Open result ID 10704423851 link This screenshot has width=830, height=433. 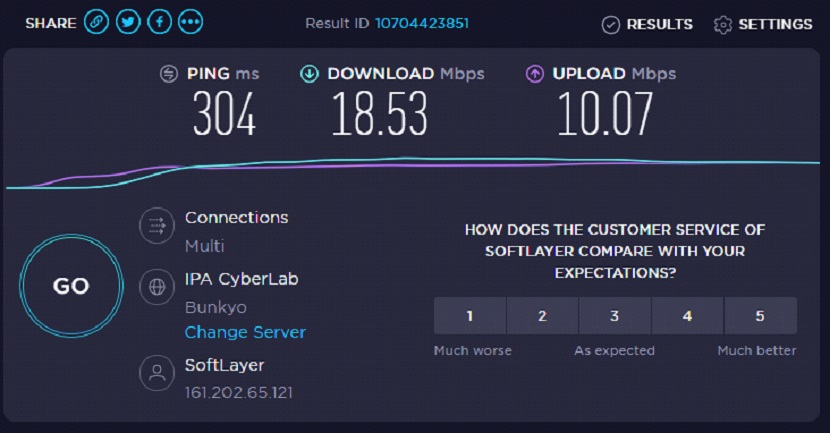(421, 22)
